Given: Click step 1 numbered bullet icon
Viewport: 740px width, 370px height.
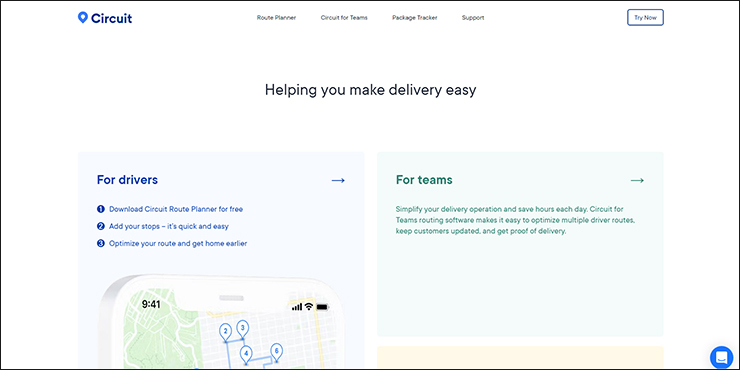Looking at the screenshot, I should click(101, 209).
